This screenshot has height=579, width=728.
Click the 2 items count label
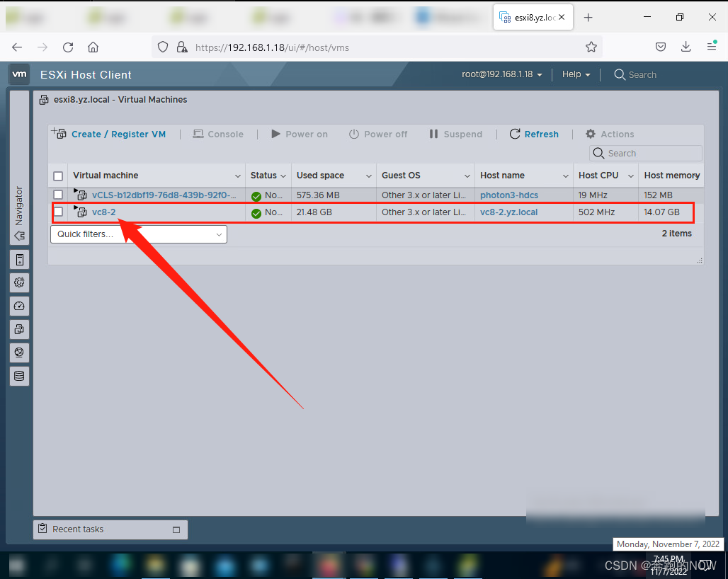[676, 234]
